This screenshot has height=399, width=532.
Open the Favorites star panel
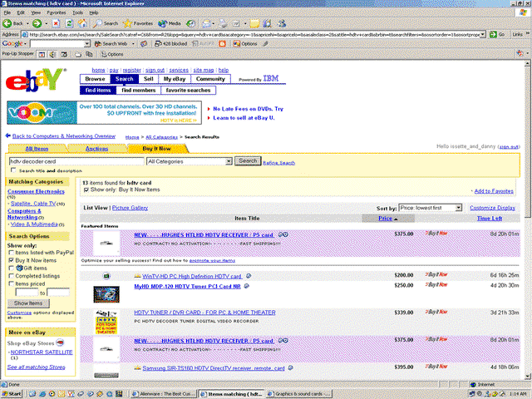(x=138, y=23)
